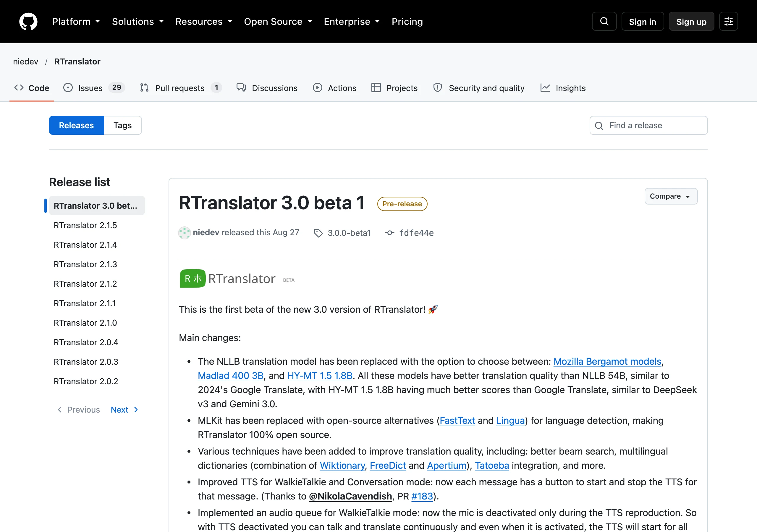Go to Next page of releases
Image resolution: width=757 pixels, height=532 pixels.
tap(124, 409)
